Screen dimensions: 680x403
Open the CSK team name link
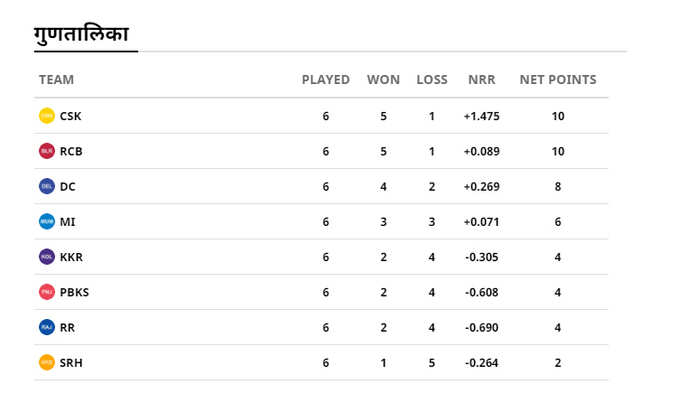(x=70, y=116)
